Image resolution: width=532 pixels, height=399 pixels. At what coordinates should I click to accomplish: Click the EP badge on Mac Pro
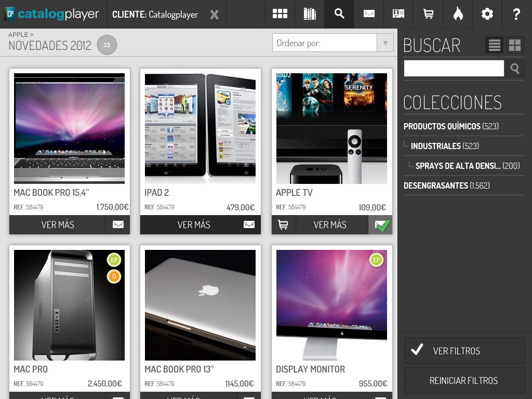tap(114, 260)
